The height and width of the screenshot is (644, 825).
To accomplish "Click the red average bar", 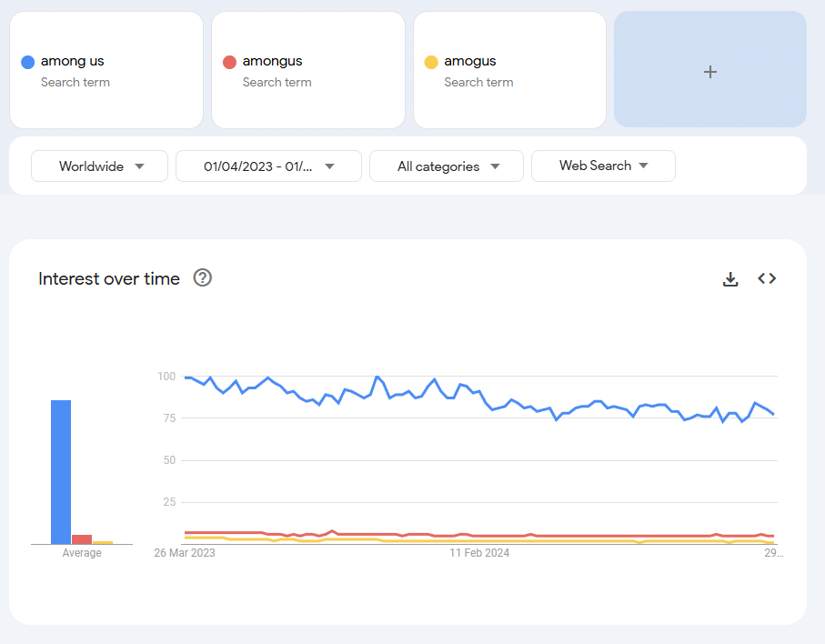I will tap(82, 538).
